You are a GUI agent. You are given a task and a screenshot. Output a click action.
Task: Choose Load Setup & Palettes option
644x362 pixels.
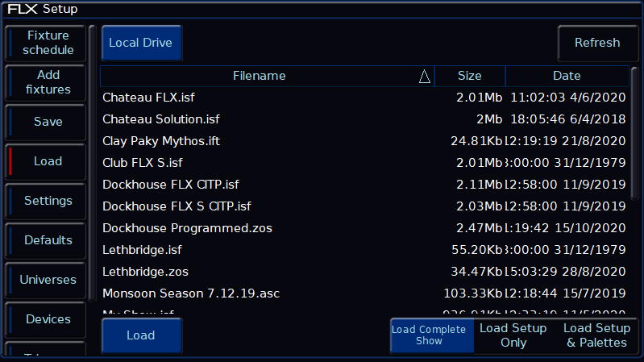coord(596,335)
